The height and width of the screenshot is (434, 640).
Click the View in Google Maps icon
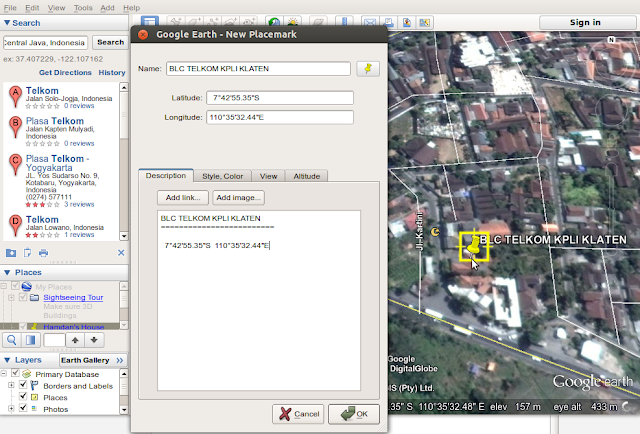click(x=424, y=22)
